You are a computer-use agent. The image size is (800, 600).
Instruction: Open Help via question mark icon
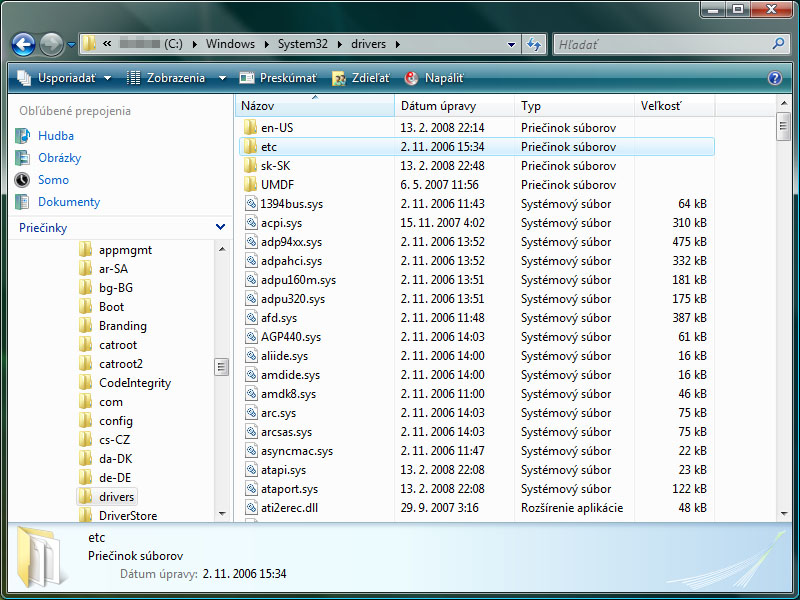pyautogui.click(x=774, y=78)
